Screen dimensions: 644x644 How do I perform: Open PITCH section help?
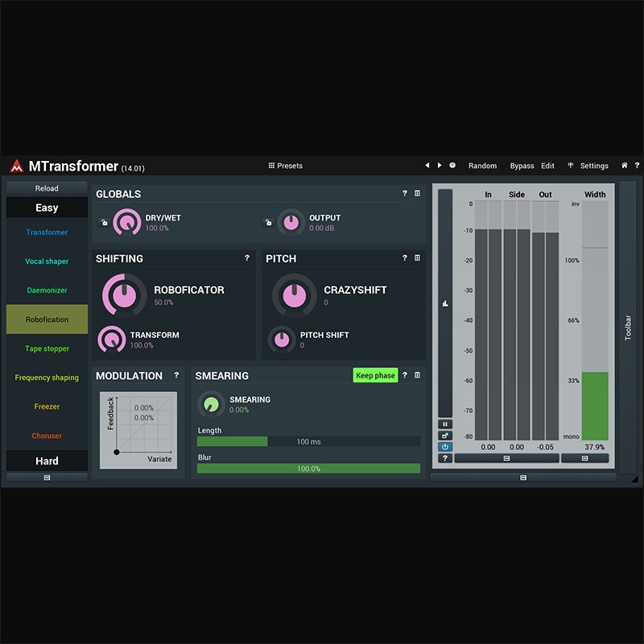click(405, 258)
